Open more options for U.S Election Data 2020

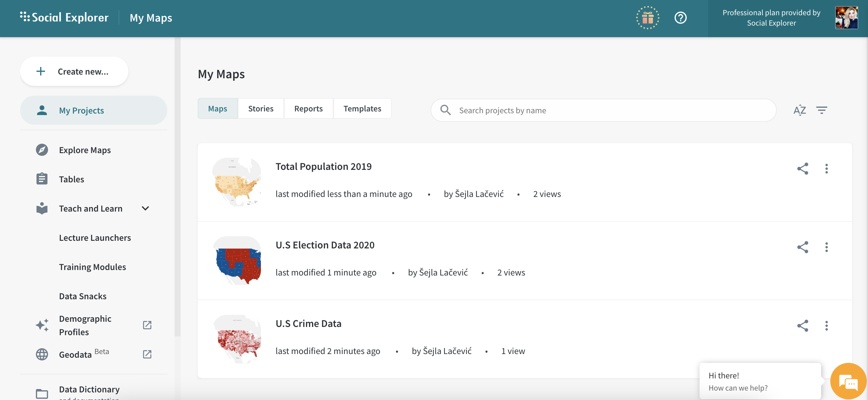tap(826, 247)
